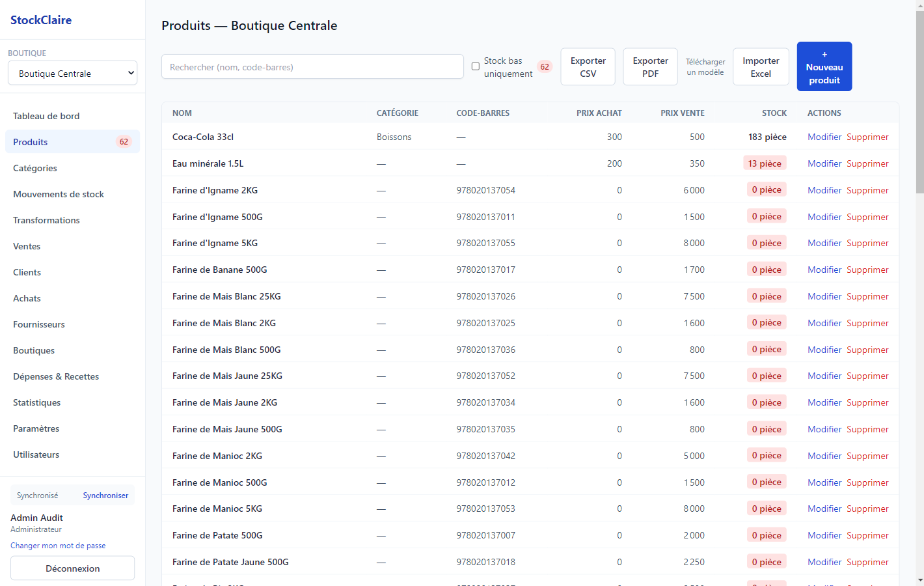The image size is (924, 586).
Task: Supprimer Farine de Banane 500G
Action: 867,270
